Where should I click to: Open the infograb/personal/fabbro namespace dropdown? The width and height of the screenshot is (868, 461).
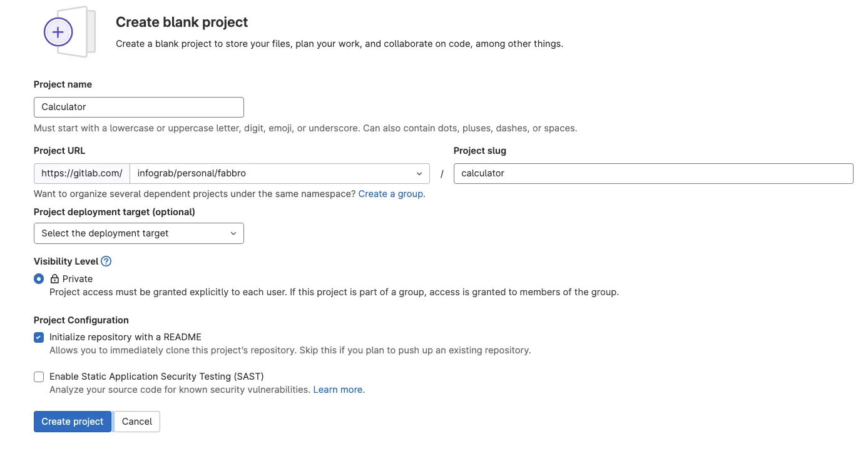275,173
